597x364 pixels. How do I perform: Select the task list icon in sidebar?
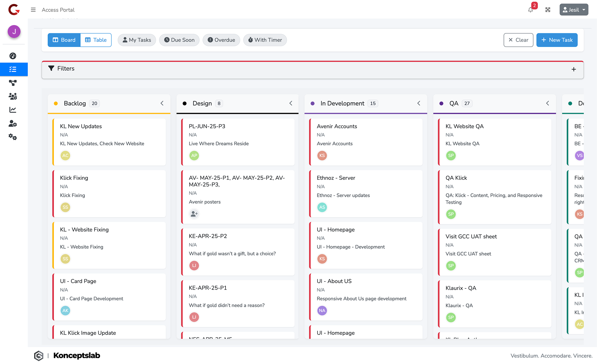pyautogui.click(x=13, y=69)
